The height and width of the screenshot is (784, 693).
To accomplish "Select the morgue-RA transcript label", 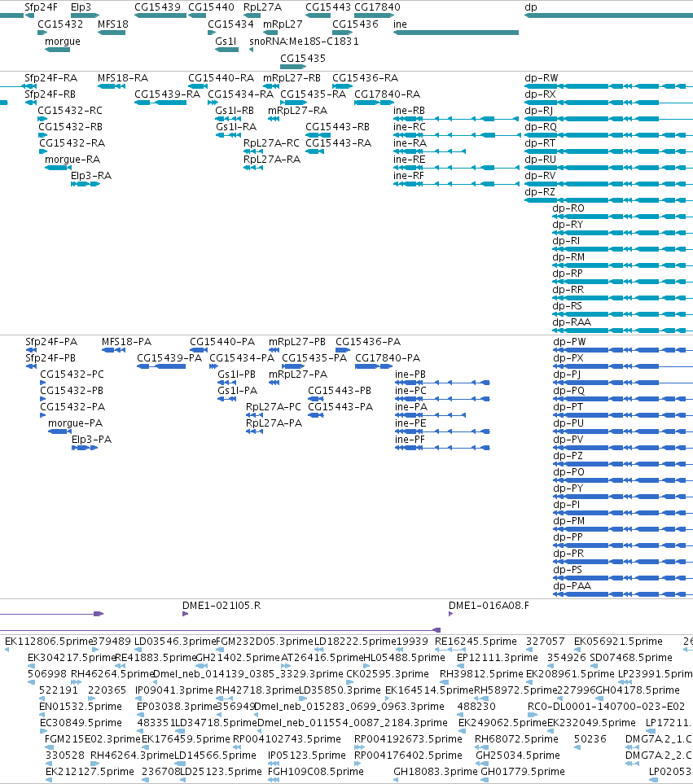I will [x=72, y=160].
